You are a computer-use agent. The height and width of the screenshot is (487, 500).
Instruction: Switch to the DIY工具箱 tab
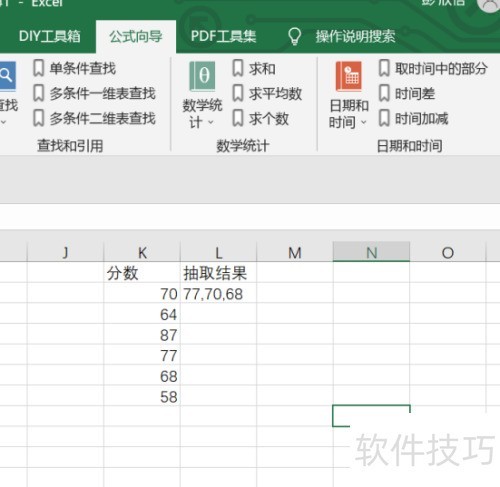click(x=50, y=36)
